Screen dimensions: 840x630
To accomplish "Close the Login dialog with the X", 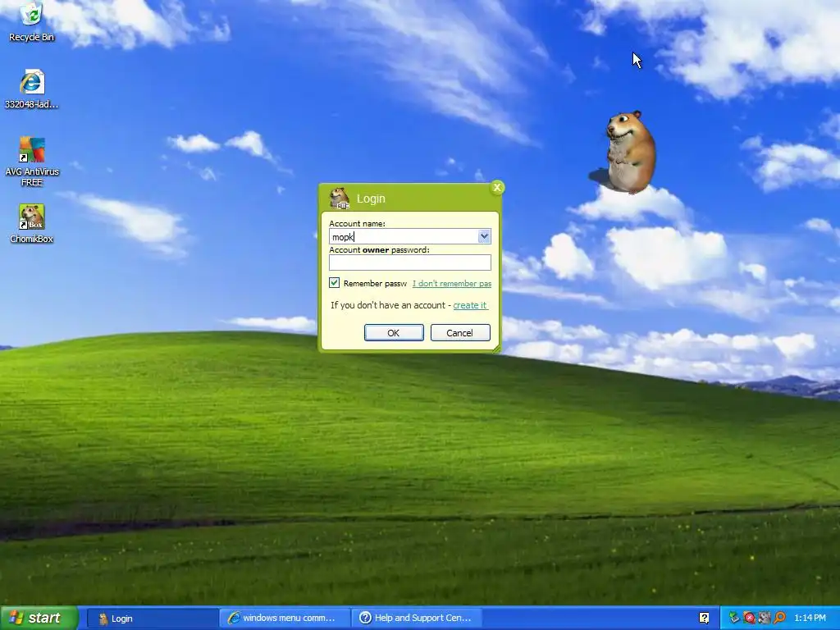I will 496,188.
